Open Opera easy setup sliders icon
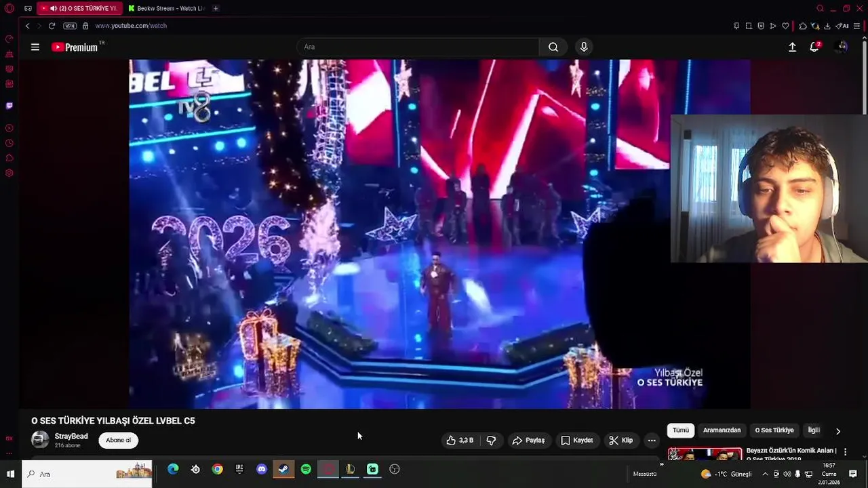 (857, 26)
